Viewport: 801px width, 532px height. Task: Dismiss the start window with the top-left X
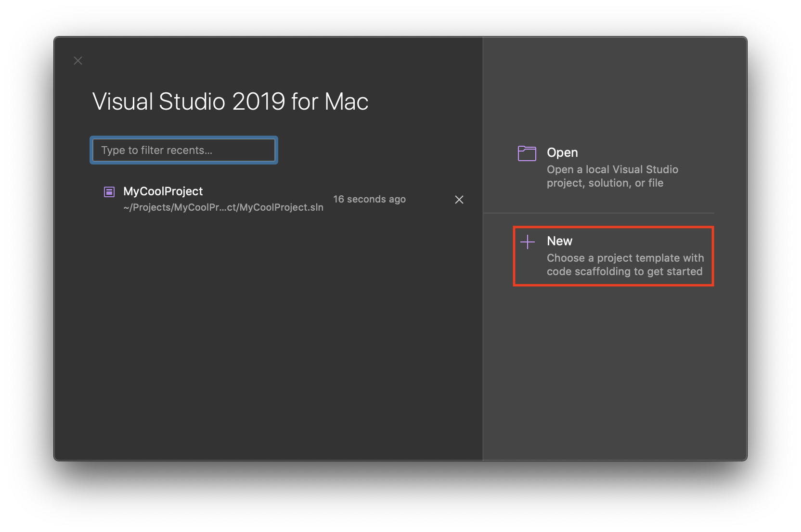click(x=78, y=61)
